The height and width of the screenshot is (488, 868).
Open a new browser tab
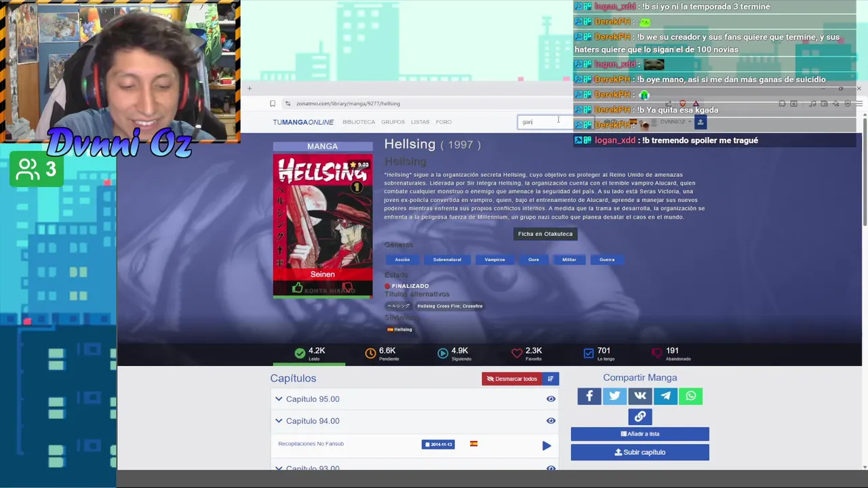249,89
